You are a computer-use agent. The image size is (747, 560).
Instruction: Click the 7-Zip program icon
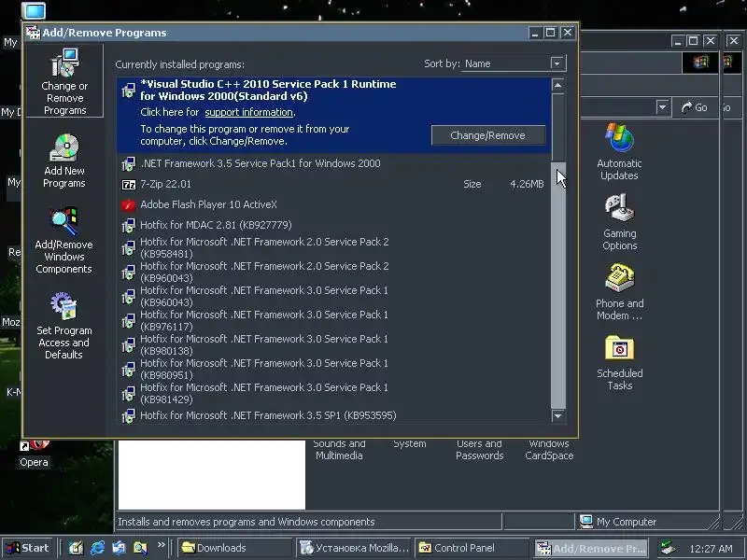pos(129,184)
